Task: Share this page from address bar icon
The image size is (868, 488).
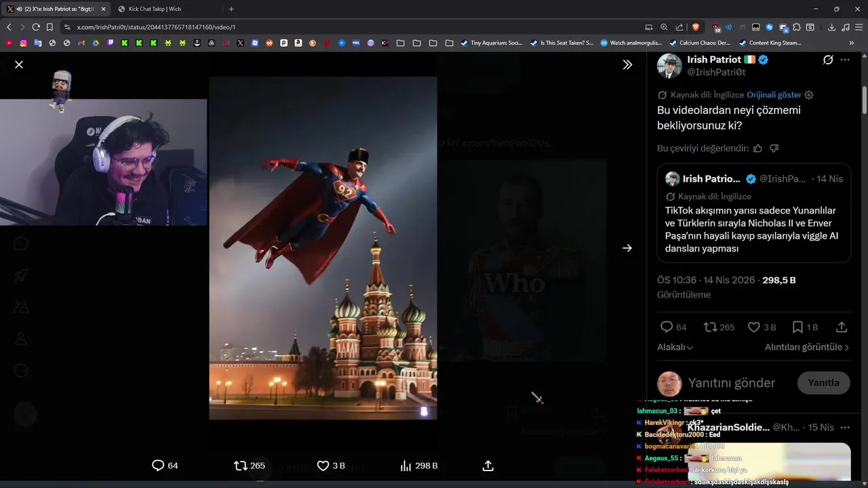Action: (x=679, y=27)
